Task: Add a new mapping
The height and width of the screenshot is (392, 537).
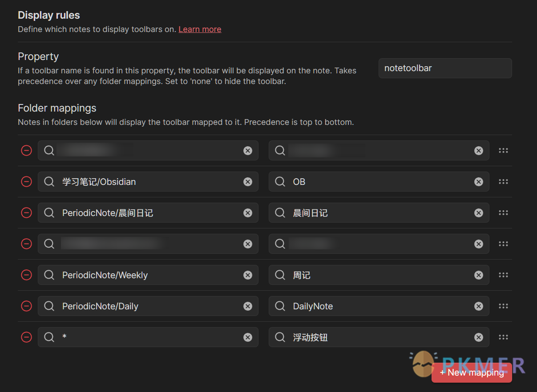Action: [x=472, y=373]
